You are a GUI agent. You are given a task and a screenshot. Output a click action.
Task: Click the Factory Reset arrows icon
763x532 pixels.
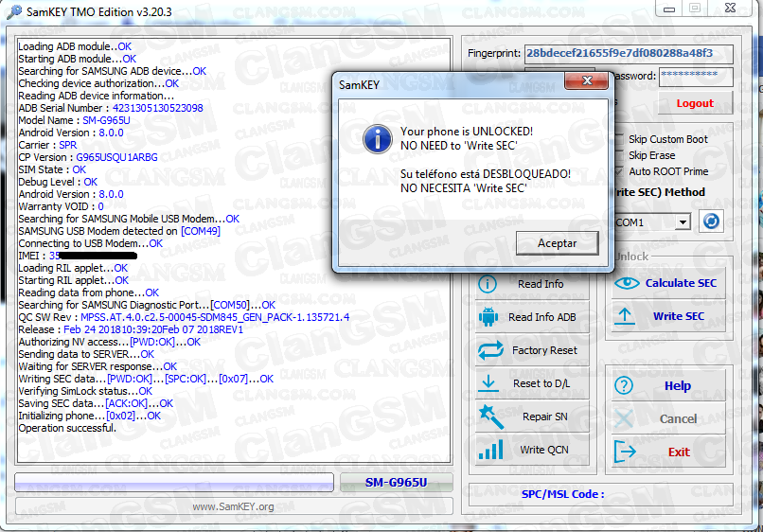coord(490,350)
